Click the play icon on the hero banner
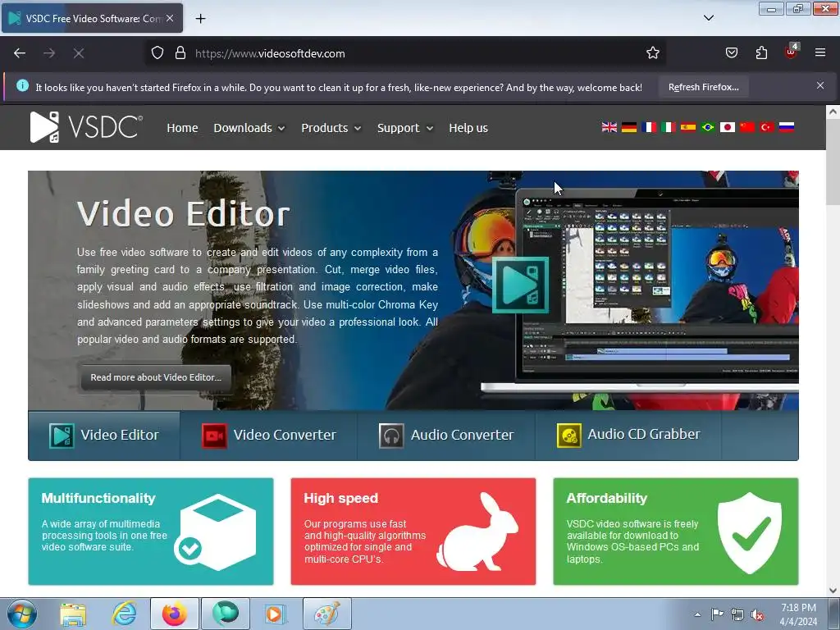This screenshot has height=630, width=840. coord(520,285)
